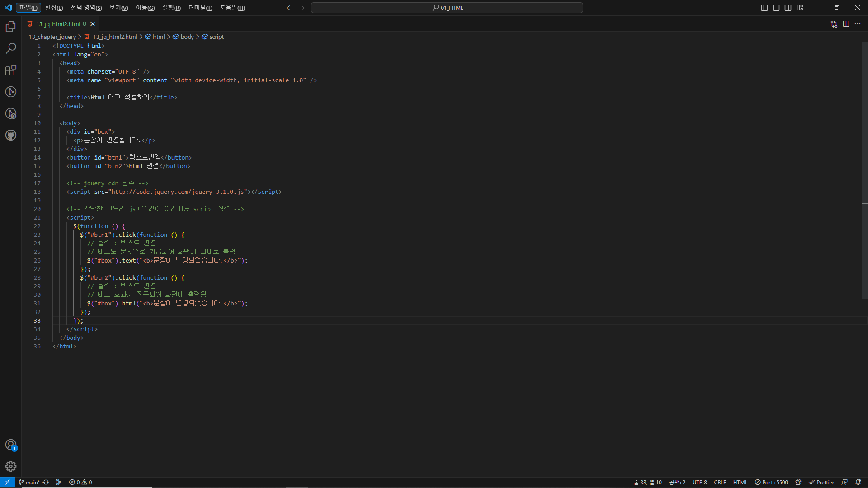This screenshot has width=868, height=488.
Task: Open the GitHub view in activity bar
Action: (11, 135)
